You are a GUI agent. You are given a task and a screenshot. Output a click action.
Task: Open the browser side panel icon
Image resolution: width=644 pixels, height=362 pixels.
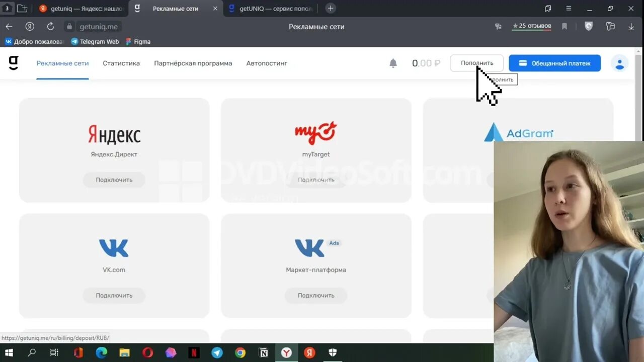coord(548,8)
